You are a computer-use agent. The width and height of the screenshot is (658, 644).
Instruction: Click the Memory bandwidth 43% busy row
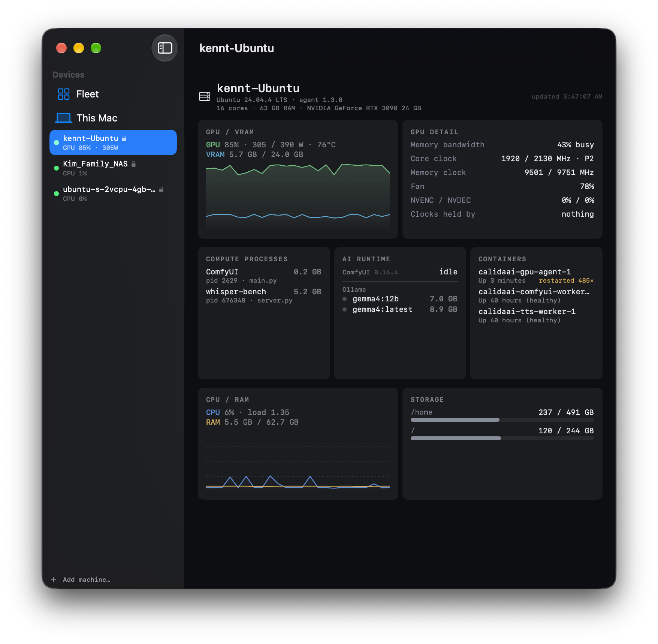coord(502,145)
